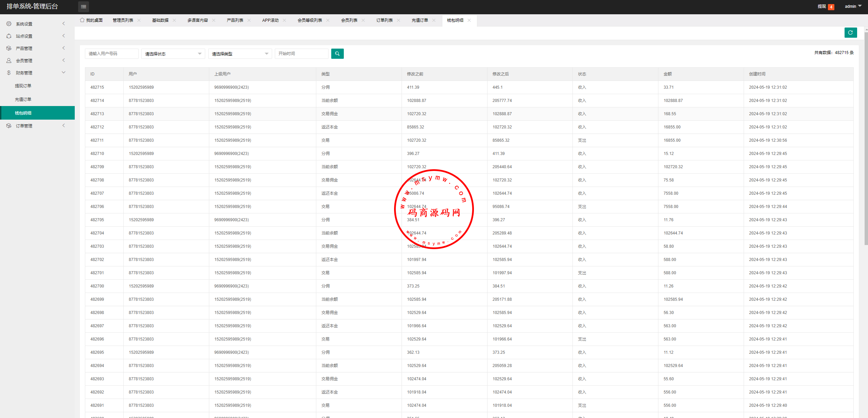The height and width of the screenshot is (418, 868).
Task: Click the 提现 link in header
Action: coord(822,6)
